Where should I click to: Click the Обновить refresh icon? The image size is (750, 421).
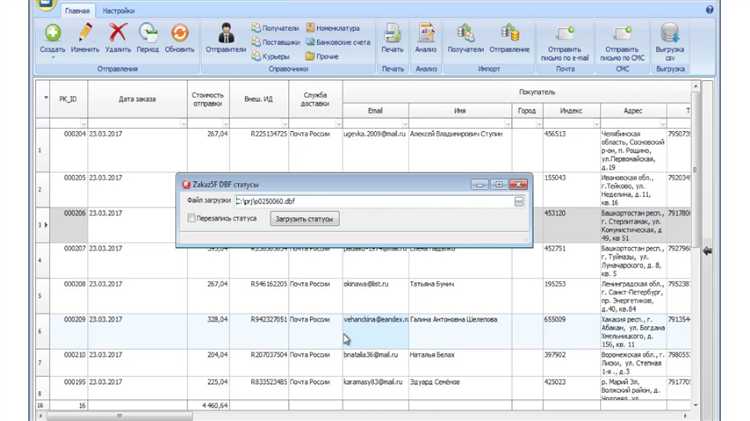180,35
